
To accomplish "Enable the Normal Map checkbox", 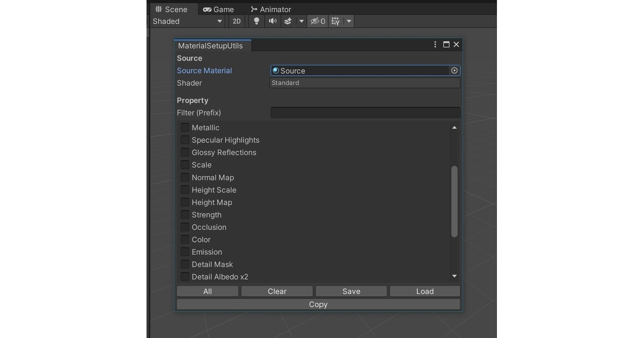I will [185, 178].
